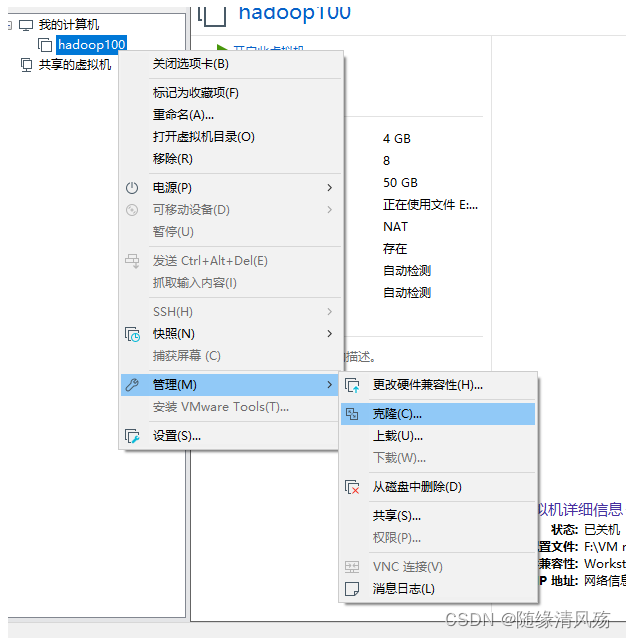Click the 状态: 已关机 detail line
Screen dimensions: 626x638
point(585,530)
